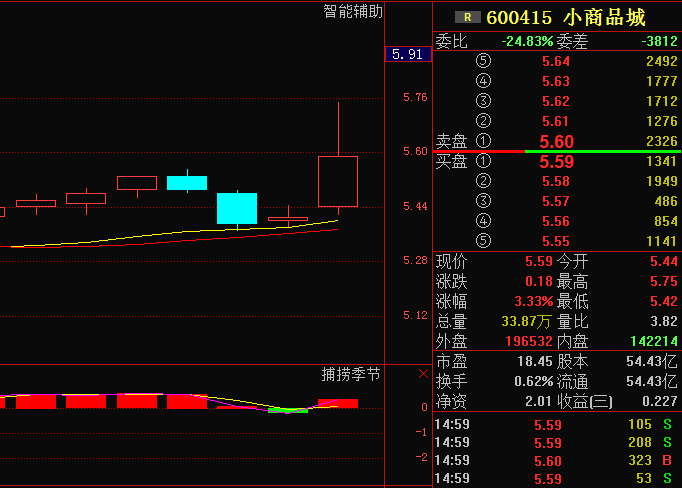This screenshot has width=682, height=488.
Task: Click the 净资 value 2.01
Action: (538, 401)
